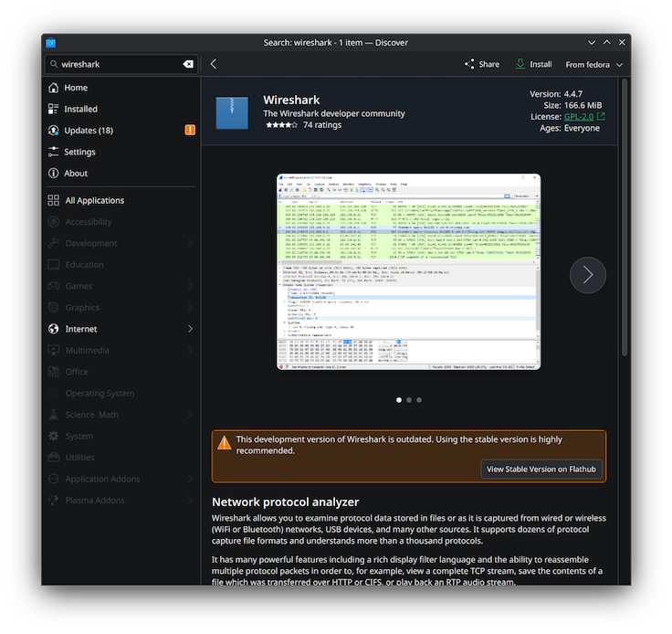Open the Settings sliders icon
The width and height of the screenshot is (672, 634).
[53, 152]
